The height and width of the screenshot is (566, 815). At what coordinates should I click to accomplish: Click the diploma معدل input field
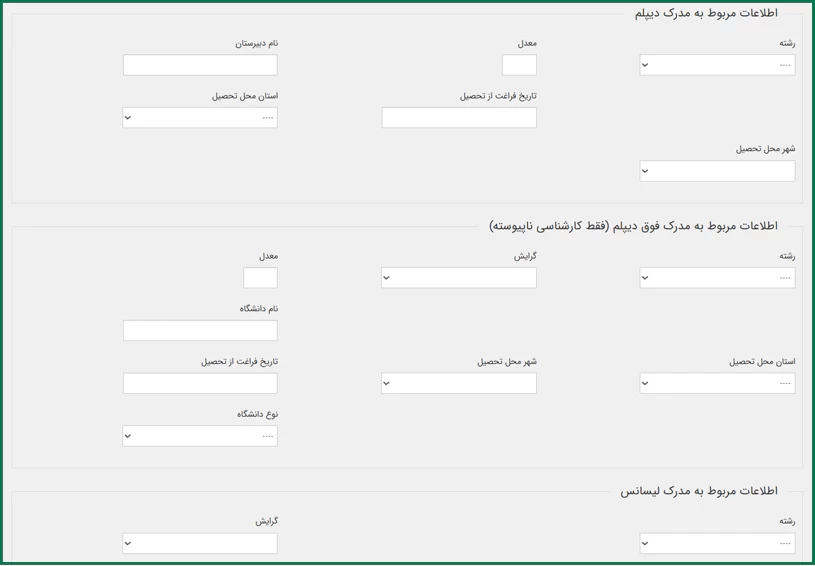(519, 65)
